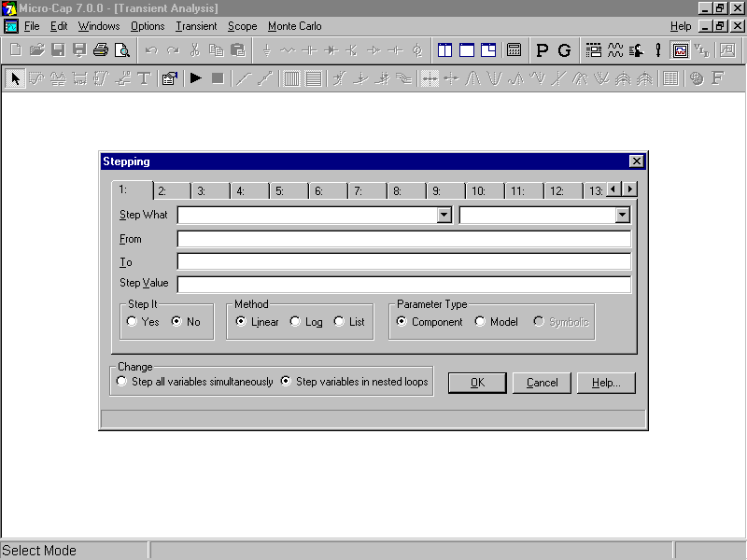Image resolution: width=747 pixels, height=560 pixels.
Task: Open the Scope menu
Action: [x=242, y=26]
